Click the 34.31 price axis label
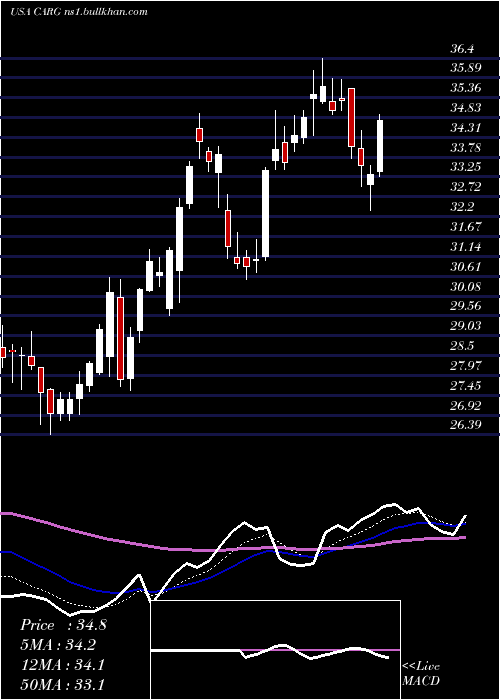The width and height of the screenshot is (500, 700). [x=465, y=128]
